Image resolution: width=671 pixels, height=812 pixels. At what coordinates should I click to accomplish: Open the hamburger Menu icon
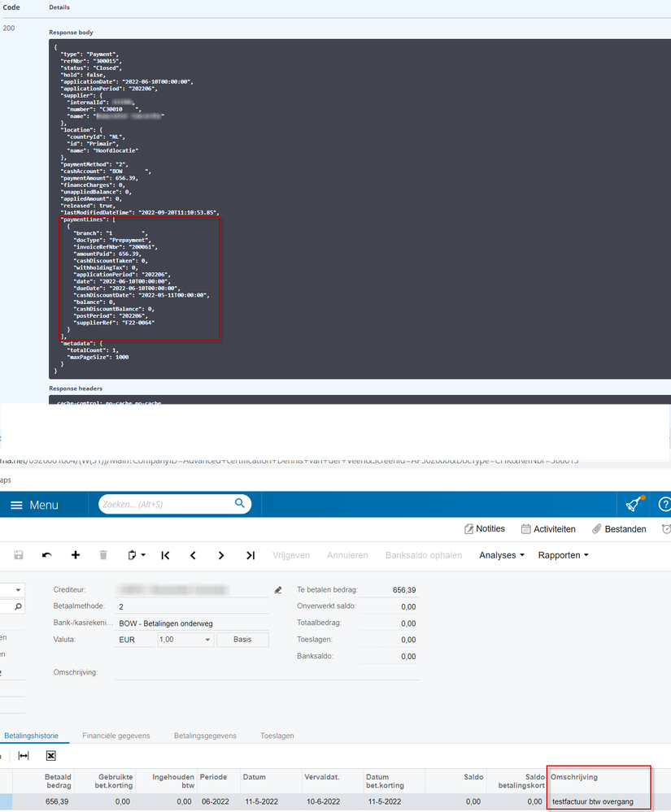click(16, 505)
